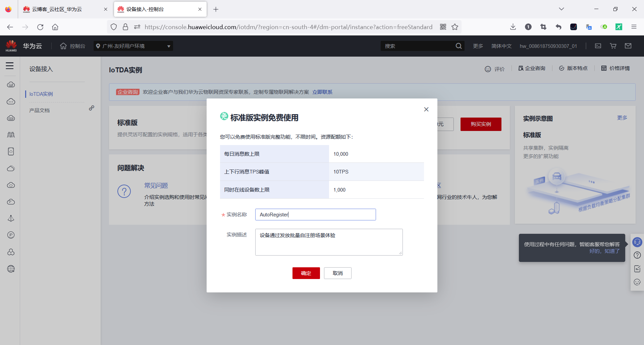Click the link icon next to 产品文档
Image resolution: width=644 pixels, height=345 pixels.
point(92,108)
